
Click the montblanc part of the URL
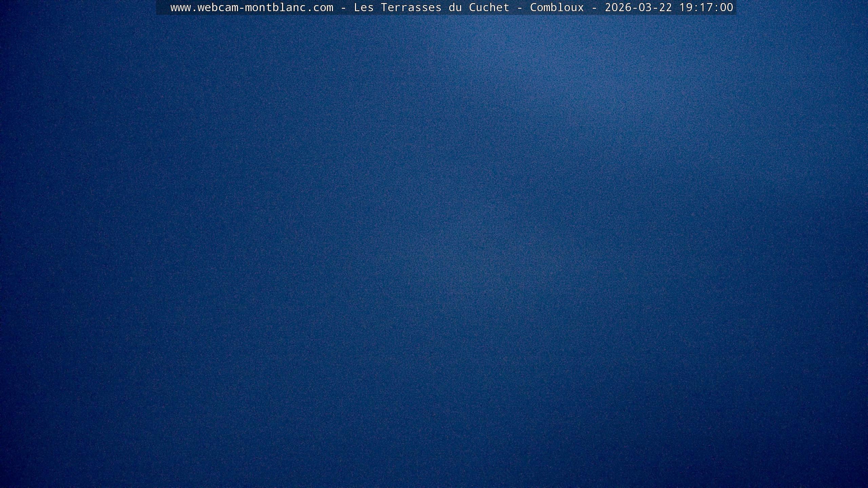[275, 7]
